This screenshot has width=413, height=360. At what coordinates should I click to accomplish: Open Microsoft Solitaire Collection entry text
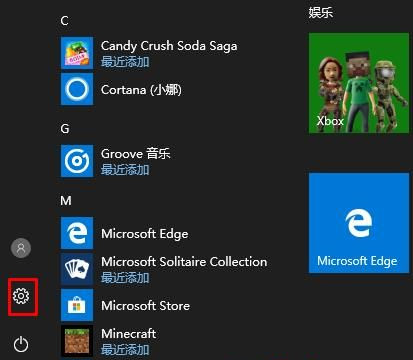tap(184, 262)
